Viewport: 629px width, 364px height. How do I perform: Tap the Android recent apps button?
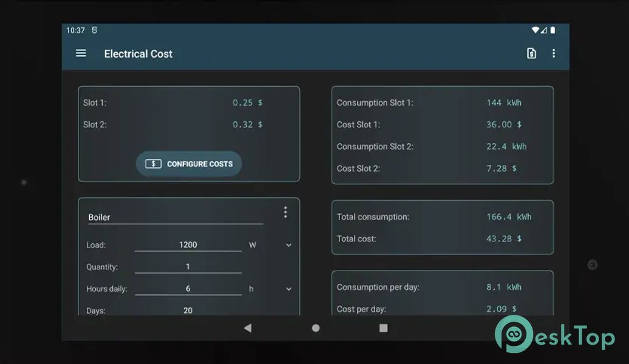tap(384, 328)
